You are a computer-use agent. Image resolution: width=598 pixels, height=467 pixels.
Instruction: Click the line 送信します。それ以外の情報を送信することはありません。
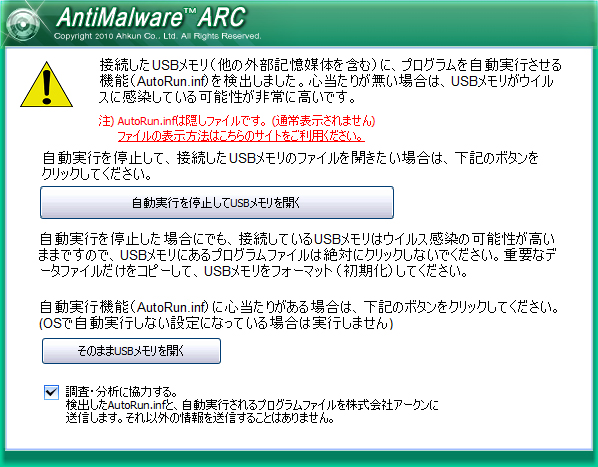pyautogui.click(x=201, y=418)
